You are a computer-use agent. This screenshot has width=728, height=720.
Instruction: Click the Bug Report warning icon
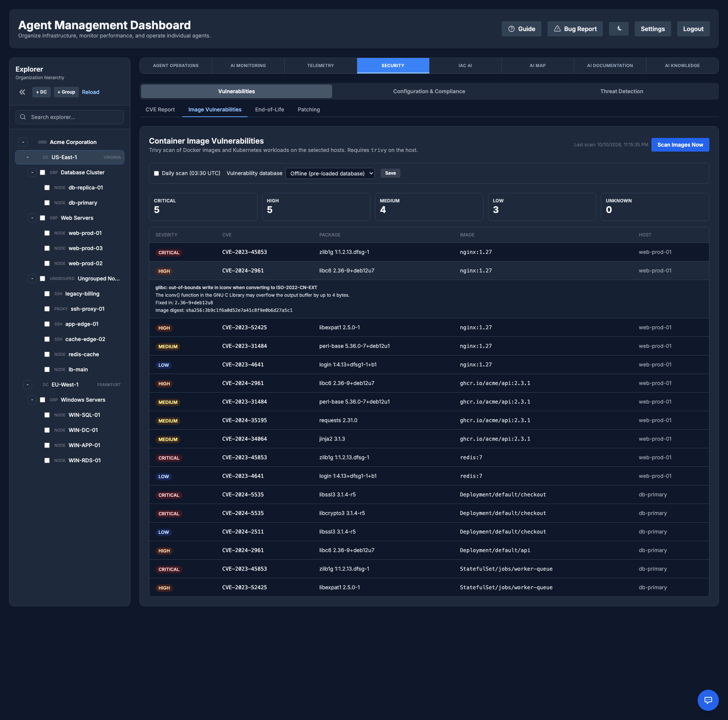[x=557, y=29]
